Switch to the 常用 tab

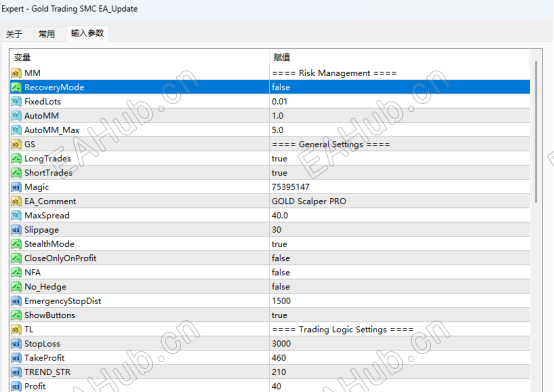47,34
